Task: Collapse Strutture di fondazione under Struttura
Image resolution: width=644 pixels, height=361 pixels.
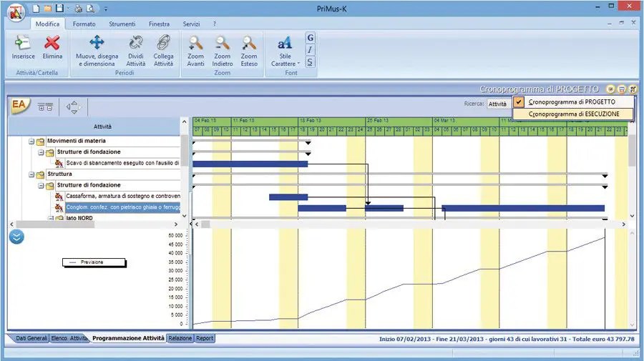Action: click(x=41, y=185)
